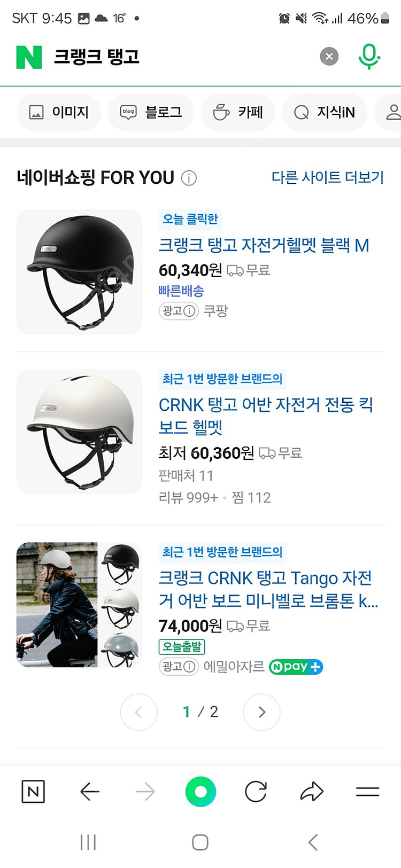Select the 카페 tab
Viewport: 401px width, 868px height.
click(238, 112)
